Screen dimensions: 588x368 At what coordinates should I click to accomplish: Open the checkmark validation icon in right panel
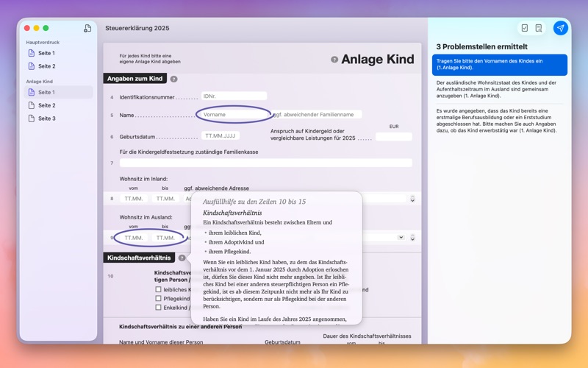click(525, 28)
